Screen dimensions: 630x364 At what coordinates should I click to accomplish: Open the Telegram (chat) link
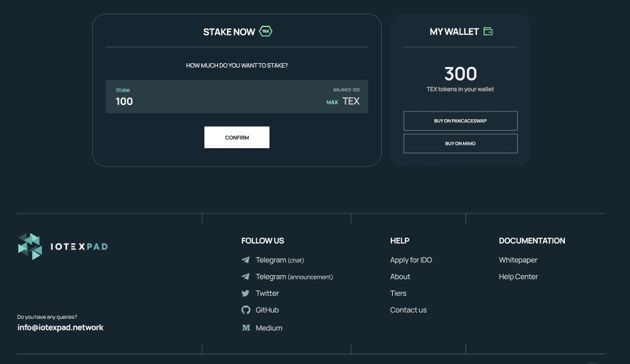280,260
